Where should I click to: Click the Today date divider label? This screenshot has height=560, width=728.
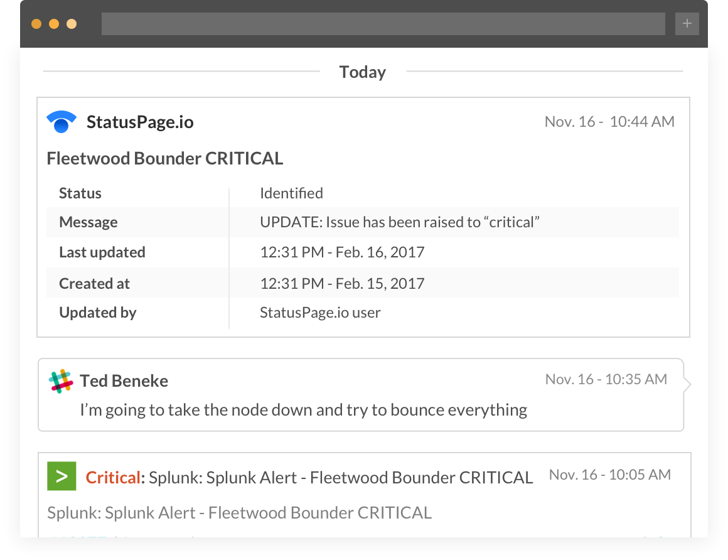point(363,72)
